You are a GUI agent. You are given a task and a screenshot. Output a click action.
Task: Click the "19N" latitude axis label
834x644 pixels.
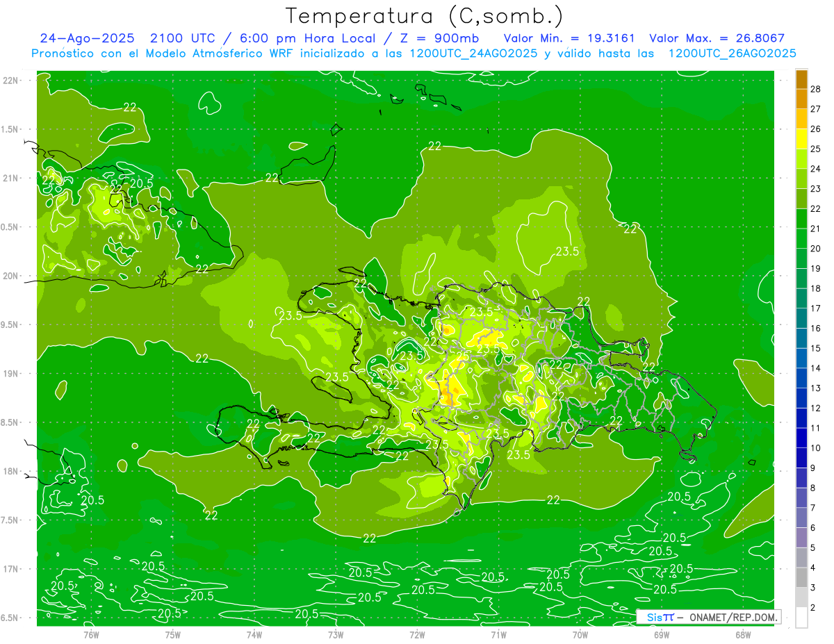pyautogui.click(x=11, y=374)
